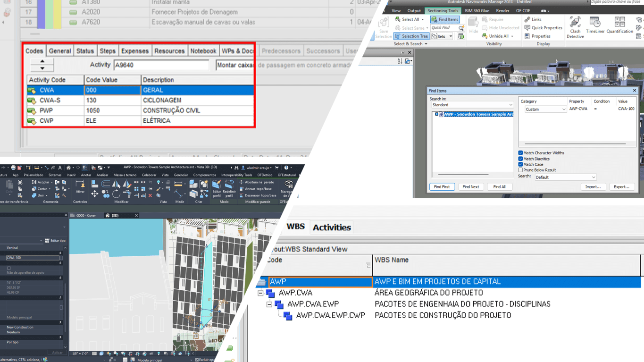644x362 pixels.
Task: Toggle the Selection Tree panel in Navisworks
Action: (411, 36)
